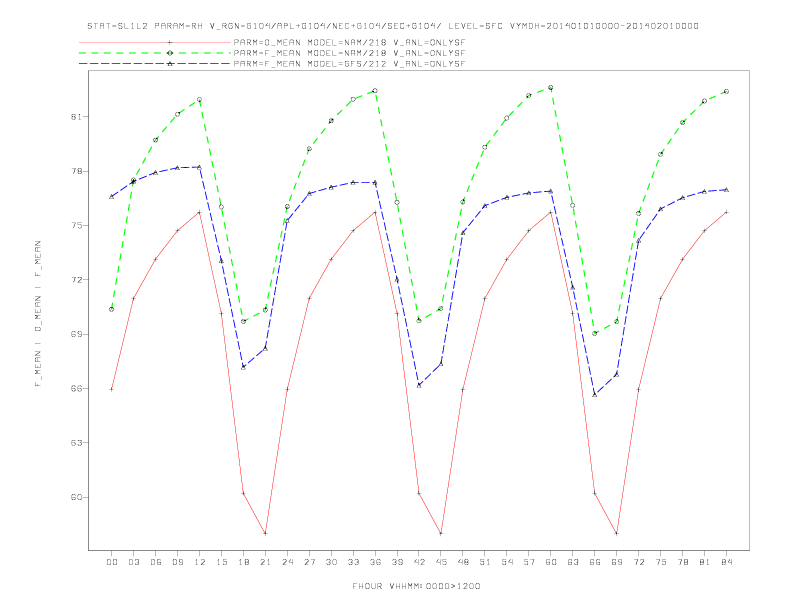792x612 pixels.
Task: Click x-axis tick label 33
Action: 353,562
